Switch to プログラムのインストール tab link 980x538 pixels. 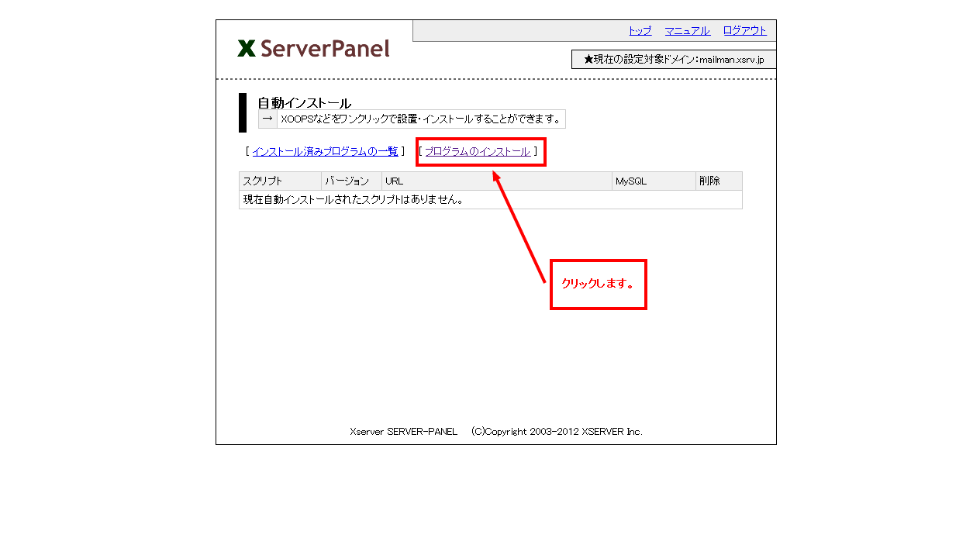click(x=478, y=152)
